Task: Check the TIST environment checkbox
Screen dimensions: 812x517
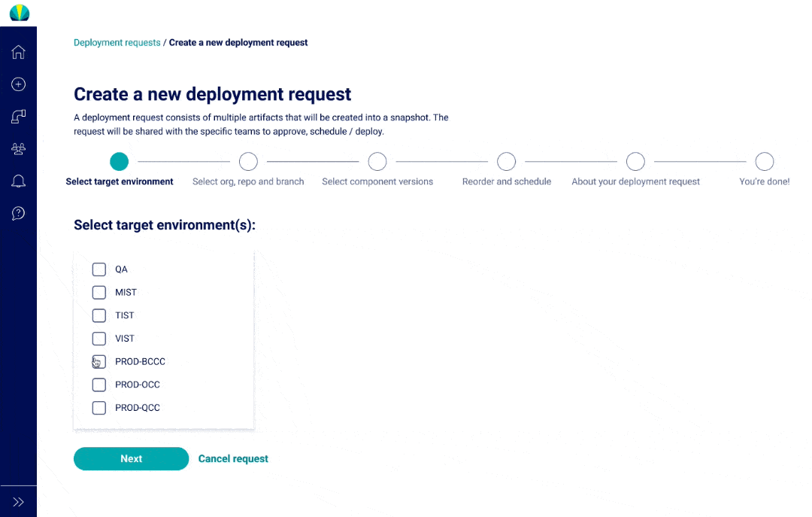Action: click(x=99, y=315)
